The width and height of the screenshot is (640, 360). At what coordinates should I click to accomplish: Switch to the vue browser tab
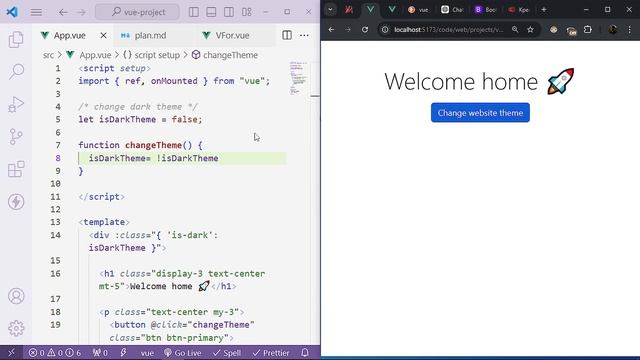click(x=419, y=9)
